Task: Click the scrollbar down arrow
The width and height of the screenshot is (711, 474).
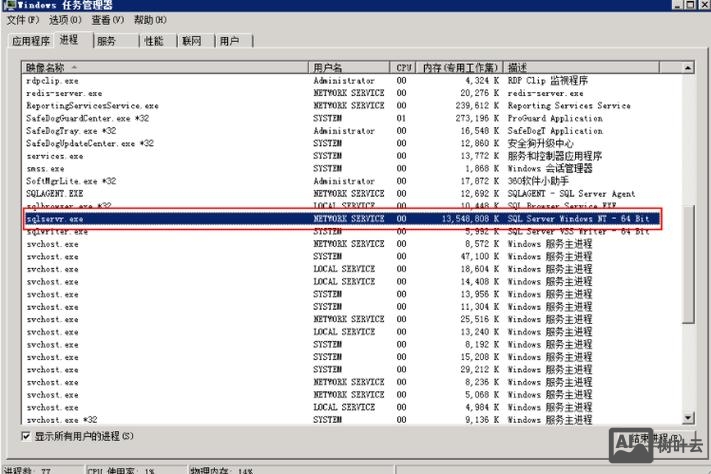Action: (688, 418)
